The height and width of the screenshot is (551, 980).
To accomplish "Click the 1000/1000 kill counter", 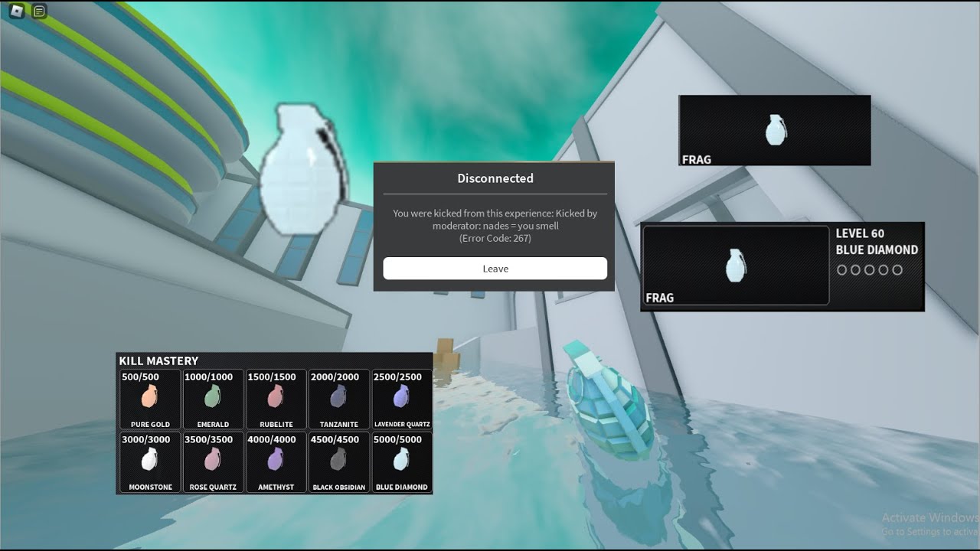I will pos(208,377).
